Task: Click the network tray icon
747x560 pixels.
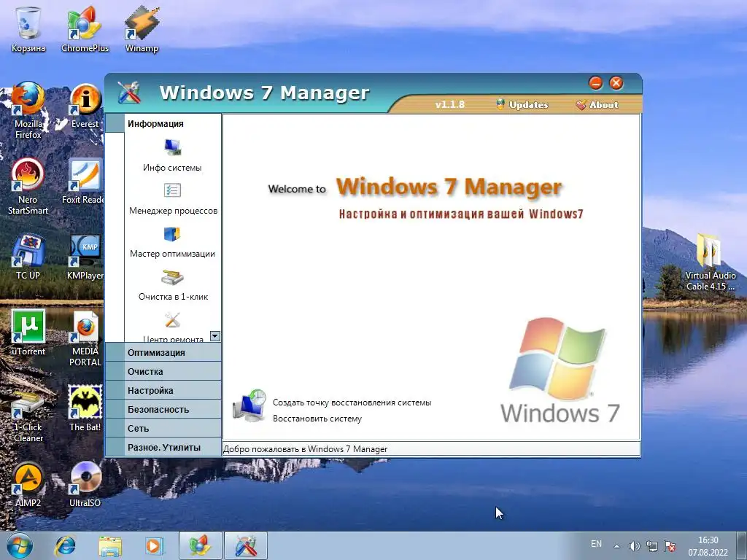Action: [651, 546]
